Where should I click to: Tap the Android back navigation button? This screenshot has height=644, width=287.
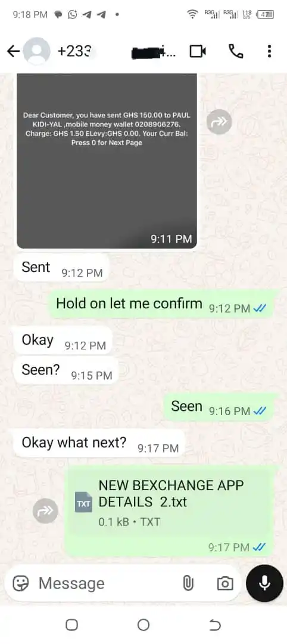tap(215, 625)
